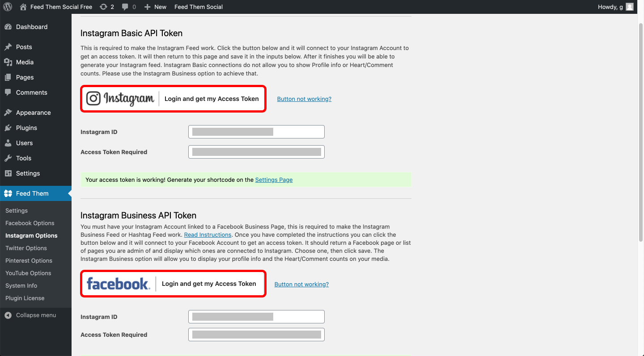The image size is (644, 356).
Task: Open Plugins menu item
Action: point(36,128)
